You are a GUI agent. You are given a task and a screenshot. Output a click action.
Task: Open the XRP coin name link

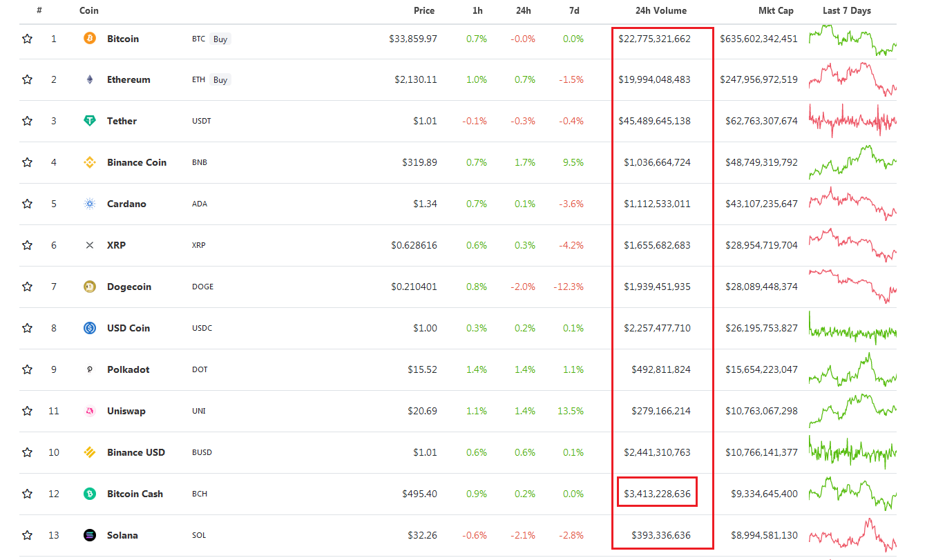pos(116,246)
